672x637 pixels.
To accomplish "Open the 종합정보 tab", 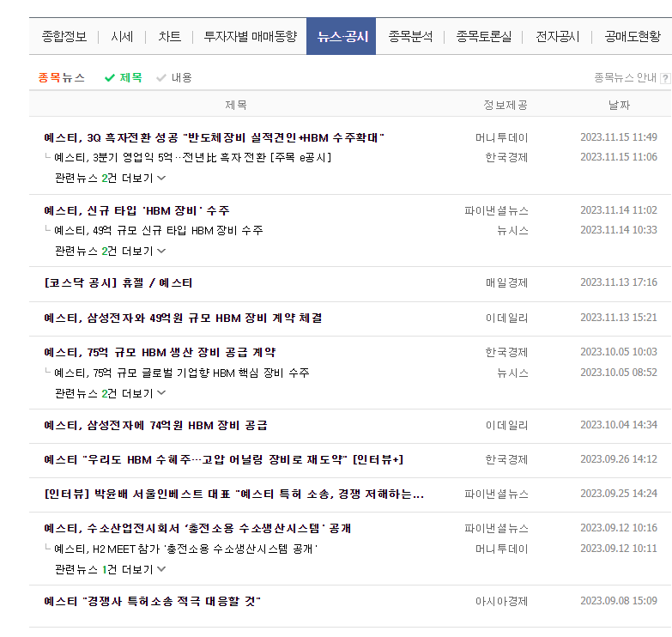I will [64, 36].
